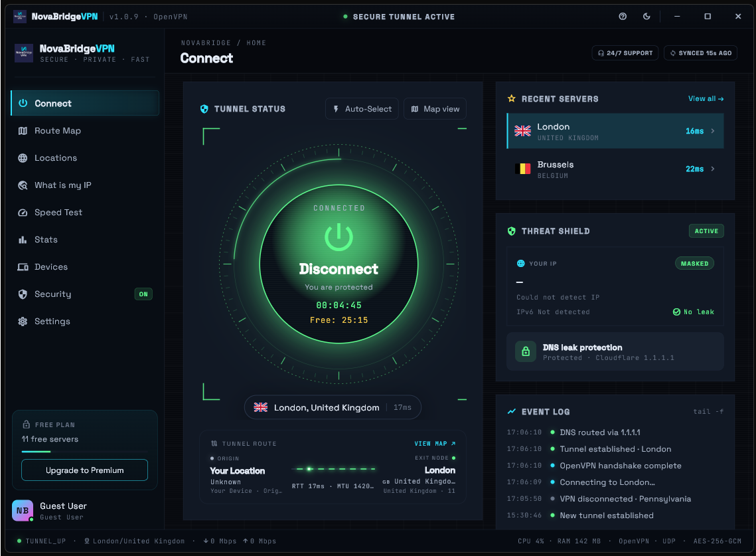Follow the VIEW MAP link
Image resolution: width=756 pixels, height=556 pixels.
tap(435, 444)
